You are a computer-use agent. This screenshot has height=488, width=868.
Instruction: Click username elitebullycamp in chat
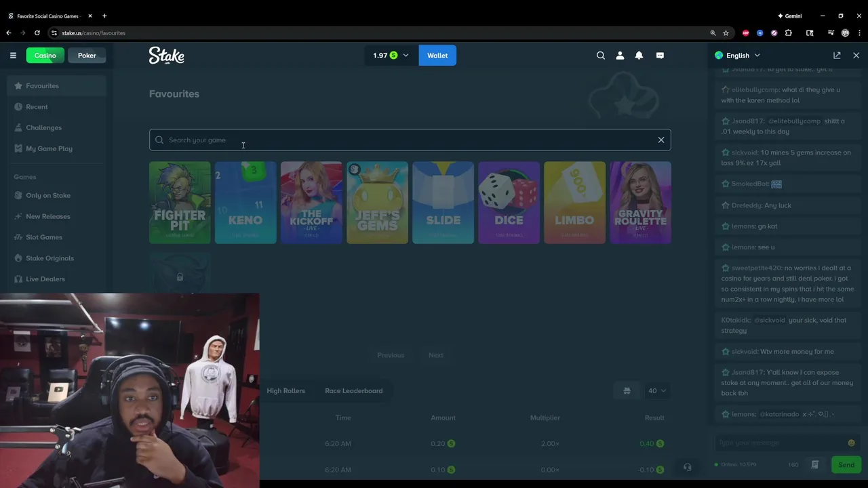pos(755,90)
